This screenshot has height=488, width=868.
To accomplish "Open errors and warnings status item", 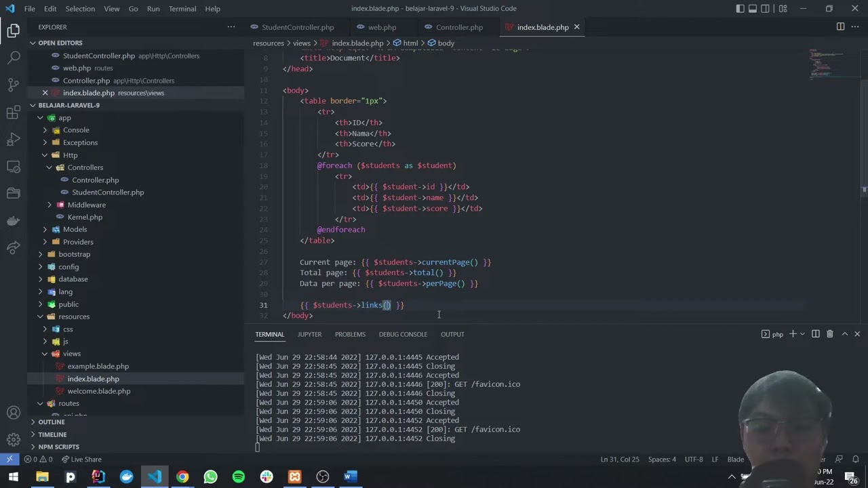I will tap(38, 460).
